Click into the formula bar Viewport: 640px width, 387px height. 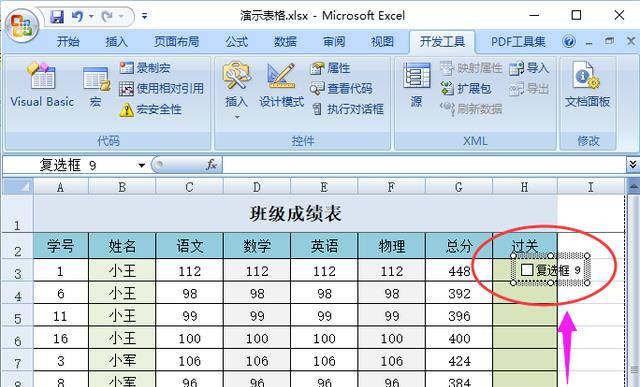pyautogui.click(x=424, y=165)
